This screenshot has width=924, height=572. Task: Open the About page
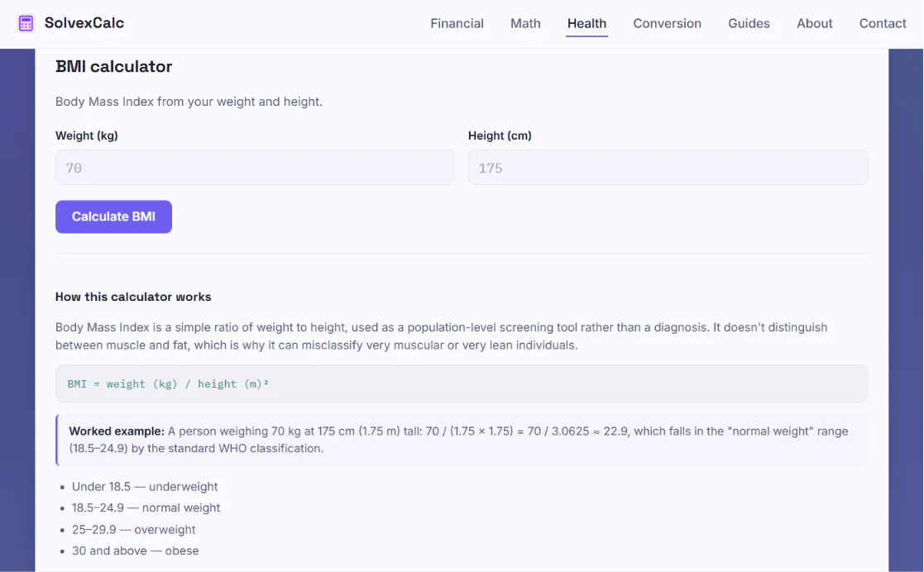[x=814, y=24]
